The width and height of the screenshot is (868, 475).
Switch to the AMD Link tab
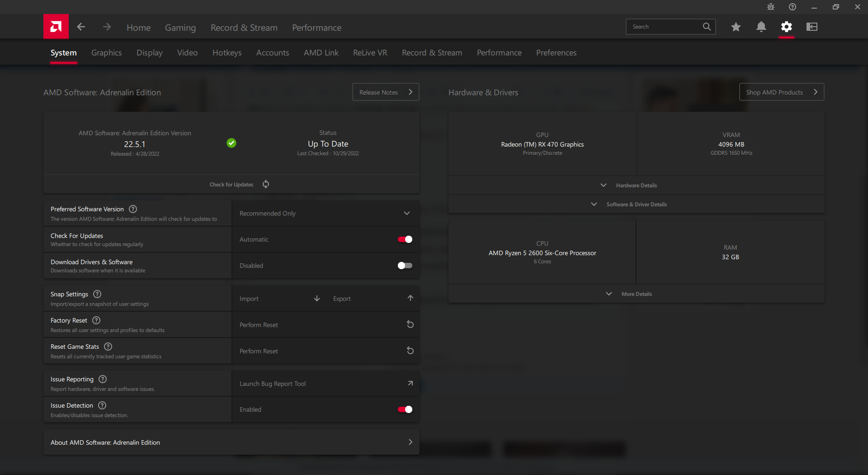[x=321, y=52]
